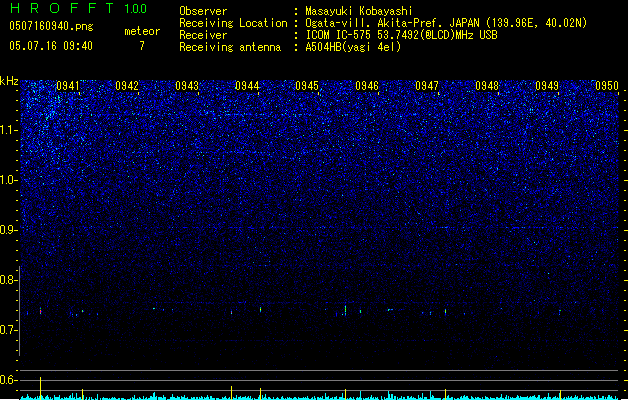Click the 1.0 kHz axis label
This screenshot has width=629, height=400.
tap(9, 180)
